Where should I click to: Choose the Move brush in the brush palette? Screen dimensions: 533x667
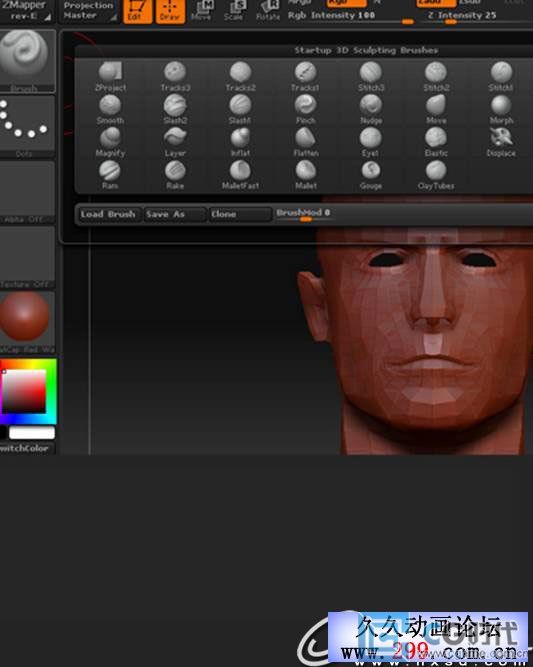coord(436,109)
